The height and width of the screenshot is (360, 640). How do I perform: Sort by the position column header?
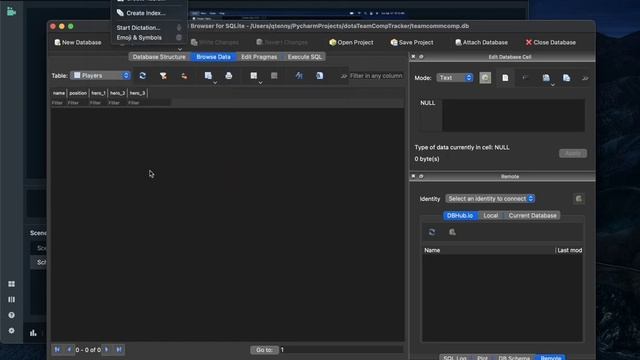coord(78,93)
